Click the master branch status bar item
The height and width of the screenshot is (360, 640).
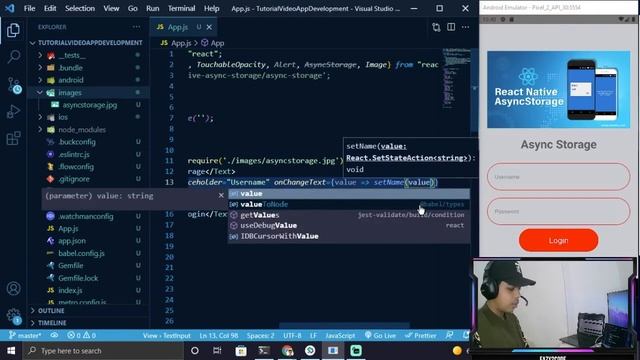[24, 336]
